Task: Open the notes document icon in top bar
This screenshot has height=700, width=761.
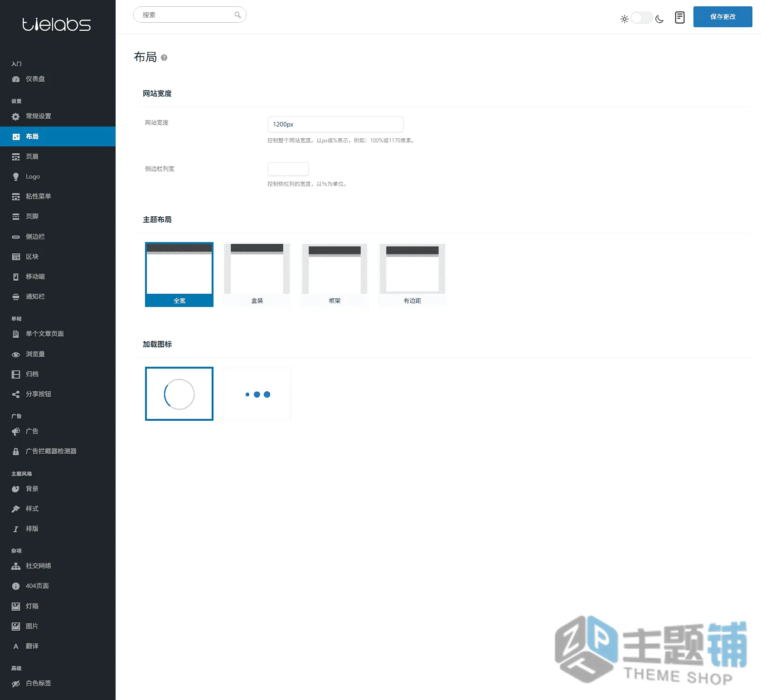Action: coord(679,17)
